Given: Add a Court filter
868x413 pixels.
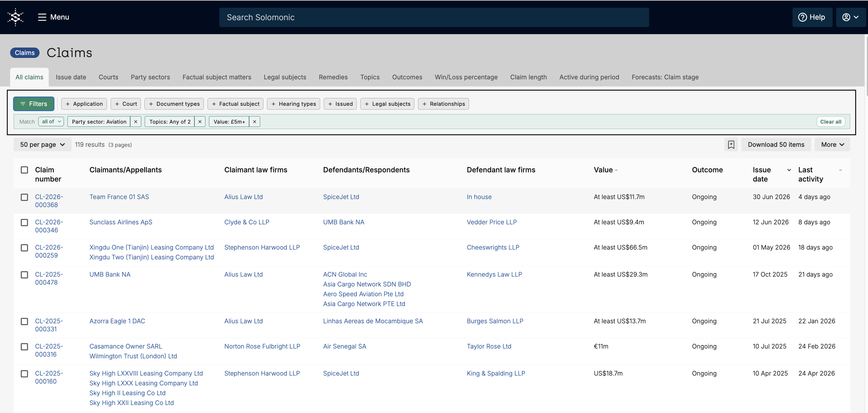Looking at the screenshot, I should click(x=126, y=104).
